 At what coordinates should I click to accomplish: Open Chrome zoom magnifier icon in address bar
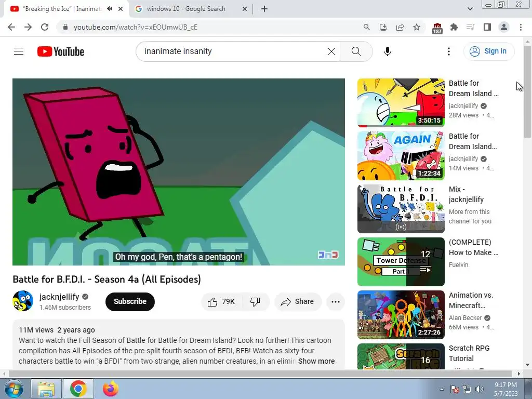pos(366,27)
